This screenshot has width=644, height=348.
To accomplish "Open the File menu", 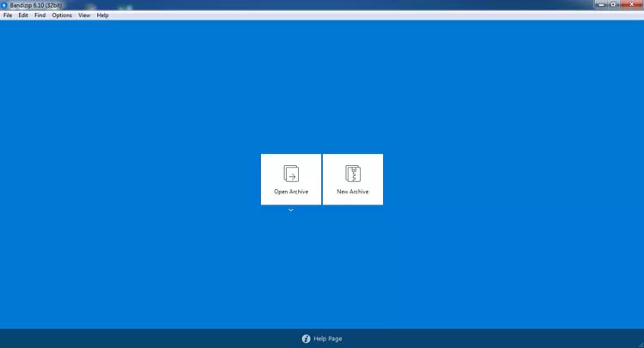I will [x=8, y=15].
